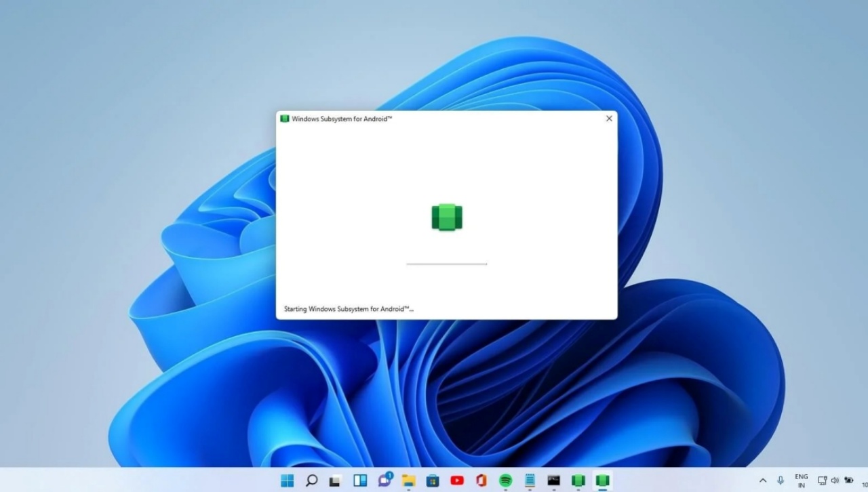Launch Microsoft Office from the taskbar
The width and height of the screenshot is (868, 492).
(481, 480)
